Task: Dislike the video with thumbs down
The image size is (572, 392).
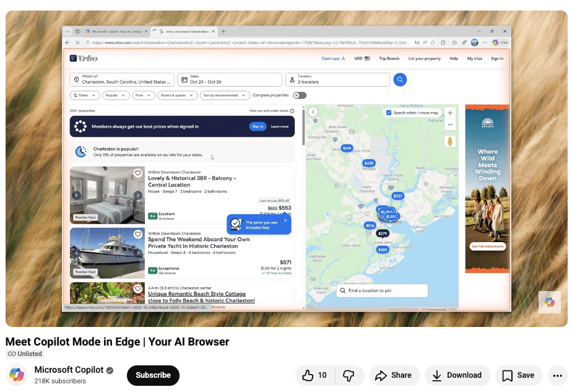Action: (x=349, y=375)
